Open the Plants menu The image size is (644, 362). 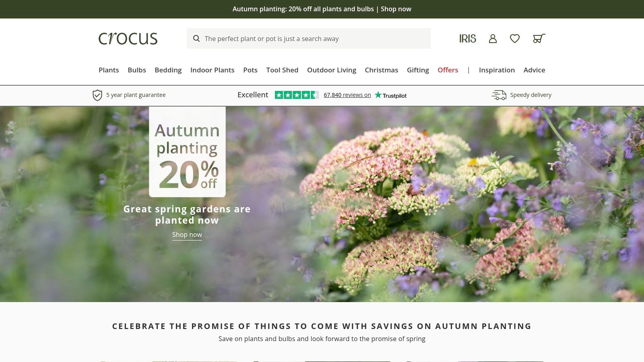[x=109, y=70]
